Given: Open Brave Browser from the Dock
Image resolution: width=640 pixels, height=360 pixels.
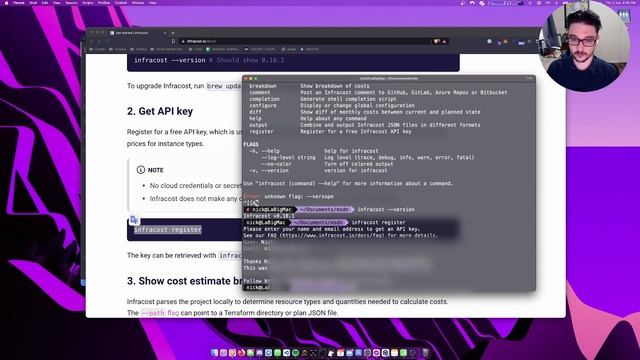Looking at the screenshot, I should [x=232, y=353].
